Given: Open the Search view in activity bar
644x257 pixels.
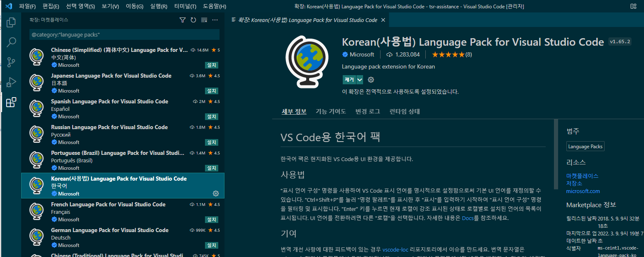Looking at the screenshot, I should coord(11,42).
